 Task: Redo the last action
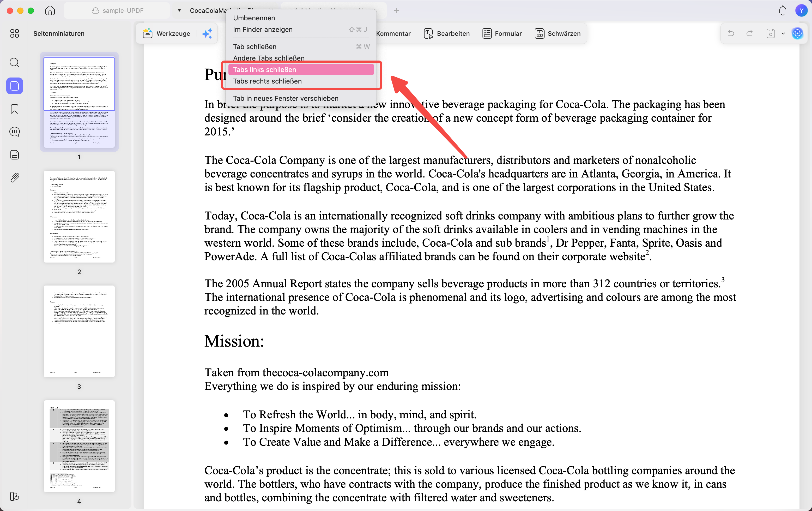750,33
